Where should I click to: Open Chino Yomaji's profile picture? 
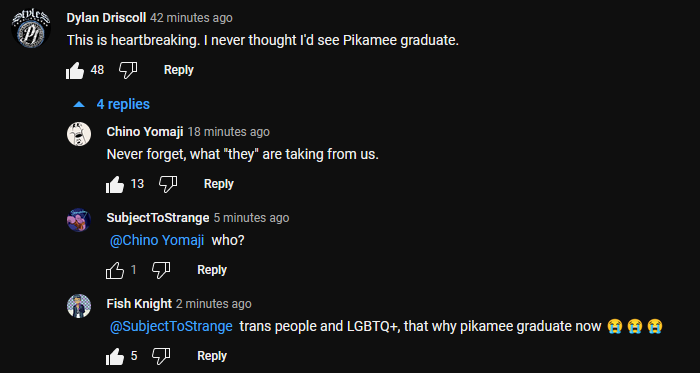(x=79, y=134)
